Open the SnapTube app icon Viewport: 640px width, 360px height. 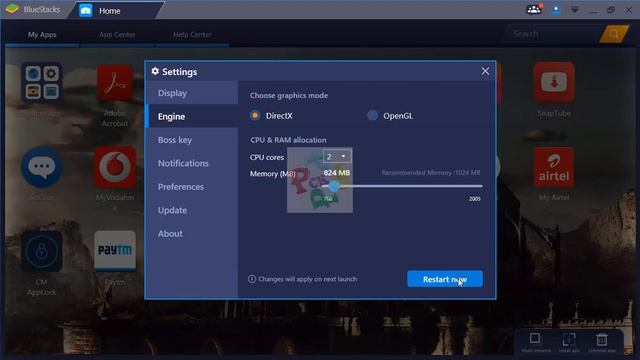(x=554, y=82)
